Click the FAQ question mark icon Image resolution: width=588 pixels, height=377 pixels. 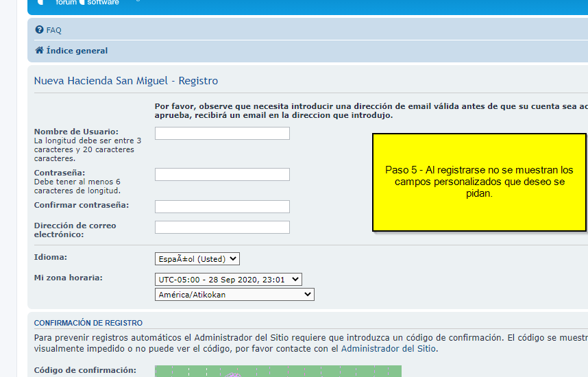39,30
